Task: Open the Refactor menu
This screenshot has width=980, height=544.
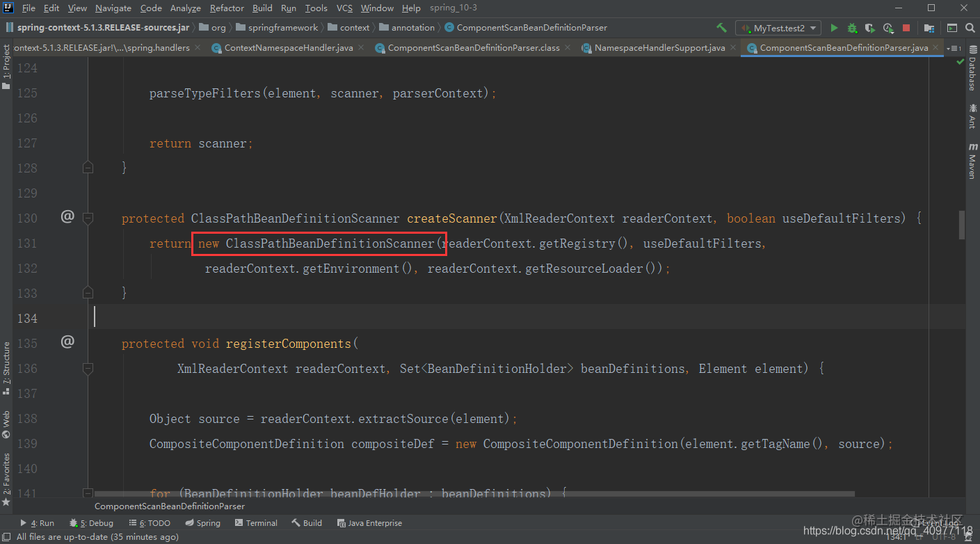Action: (x=227, y=8)
